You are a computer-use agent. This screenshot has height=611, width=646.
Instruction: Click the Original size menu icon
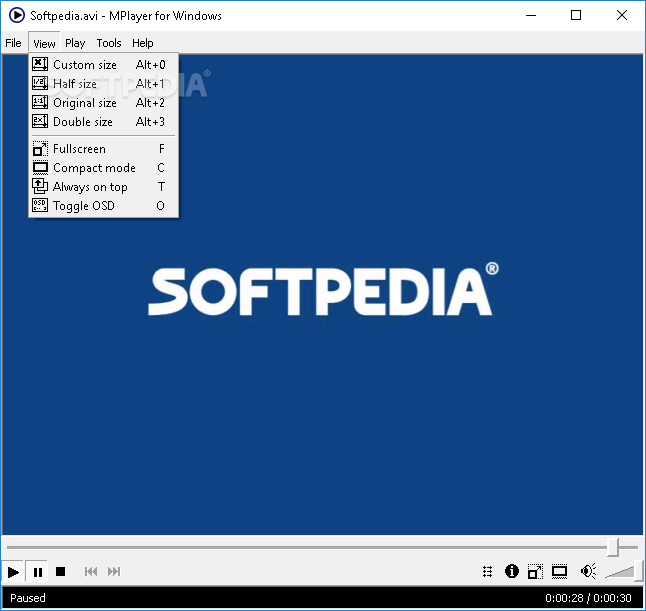point(40,102)
